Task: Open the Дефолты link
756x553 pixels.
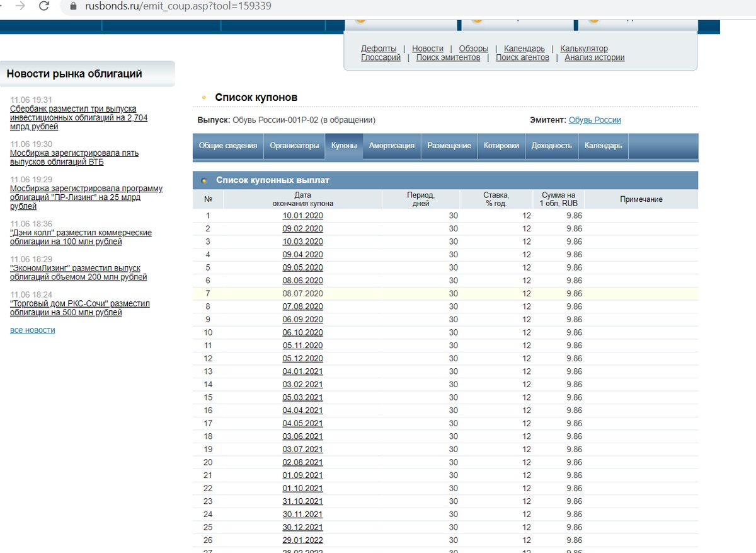Action: tap(379, 49)
